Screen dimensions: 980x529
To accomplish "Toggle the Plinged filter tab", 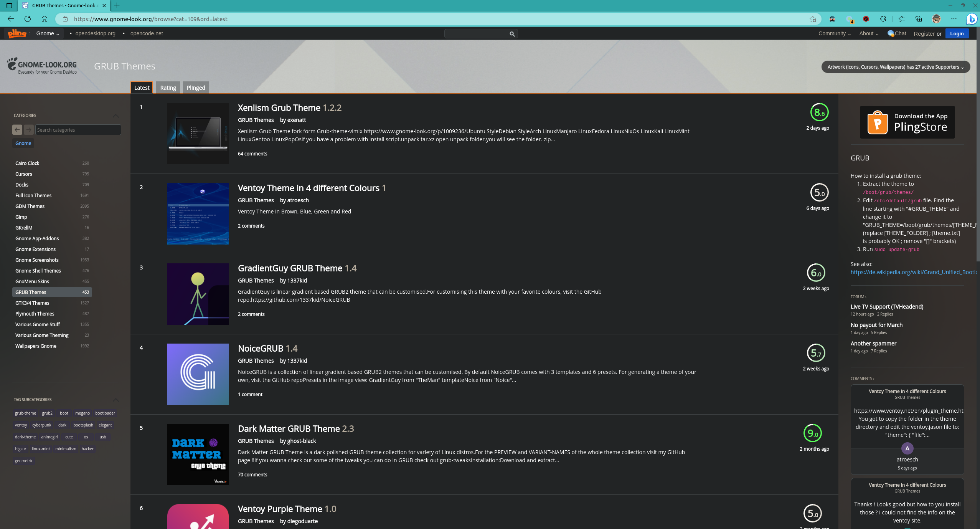I will [x=195, y=87].
